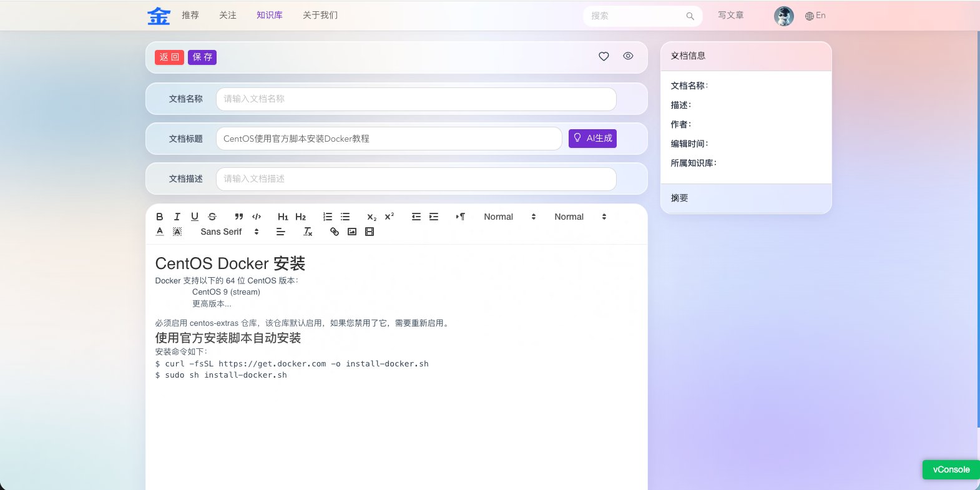Insert a video using the film icon
The image size is (980, 490).
[x=370, y=232]
